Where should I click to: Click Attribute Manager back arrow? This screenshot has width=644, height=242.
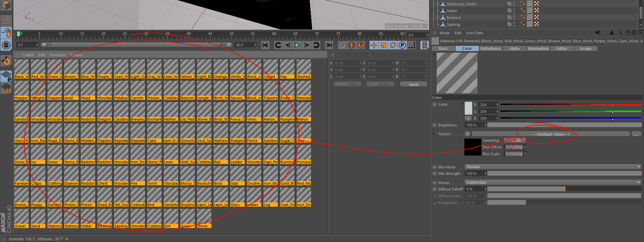[598, 33]
